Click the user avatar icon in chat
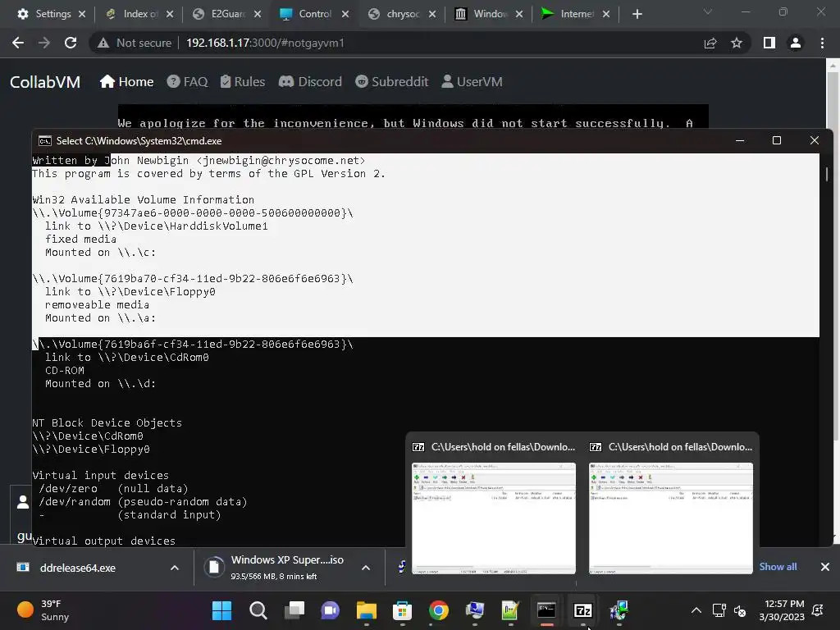Screen dimensions: 840x630 (23, 503)
